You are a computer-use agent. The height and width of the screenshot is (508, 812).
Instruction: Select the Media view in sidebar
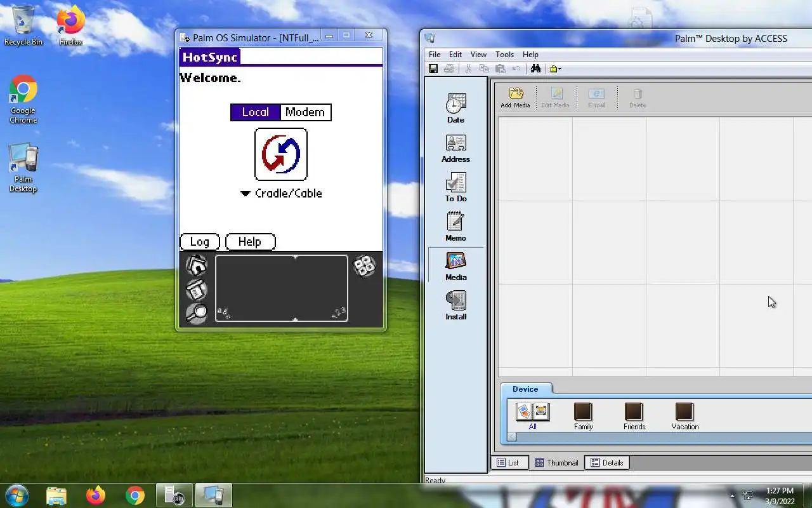[x=455, y=266]
